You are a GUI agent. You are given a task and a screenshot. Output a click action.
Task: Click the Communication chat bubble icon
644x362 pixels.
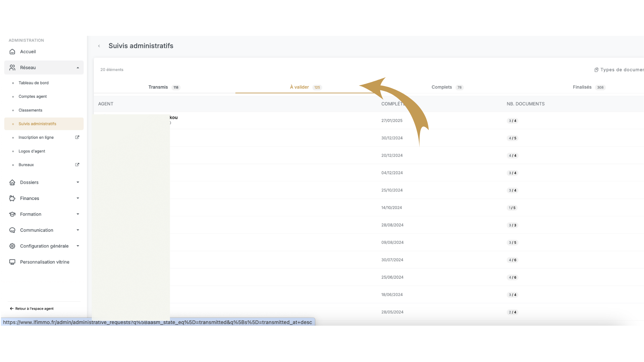click(x=12, y=230)
